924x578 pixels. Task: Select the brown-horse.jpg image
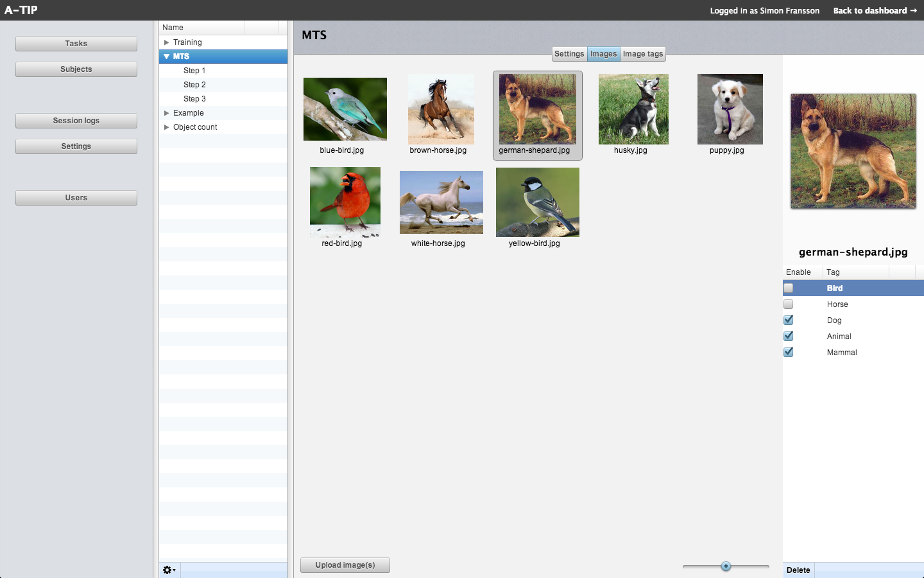(x=441, y=109)
